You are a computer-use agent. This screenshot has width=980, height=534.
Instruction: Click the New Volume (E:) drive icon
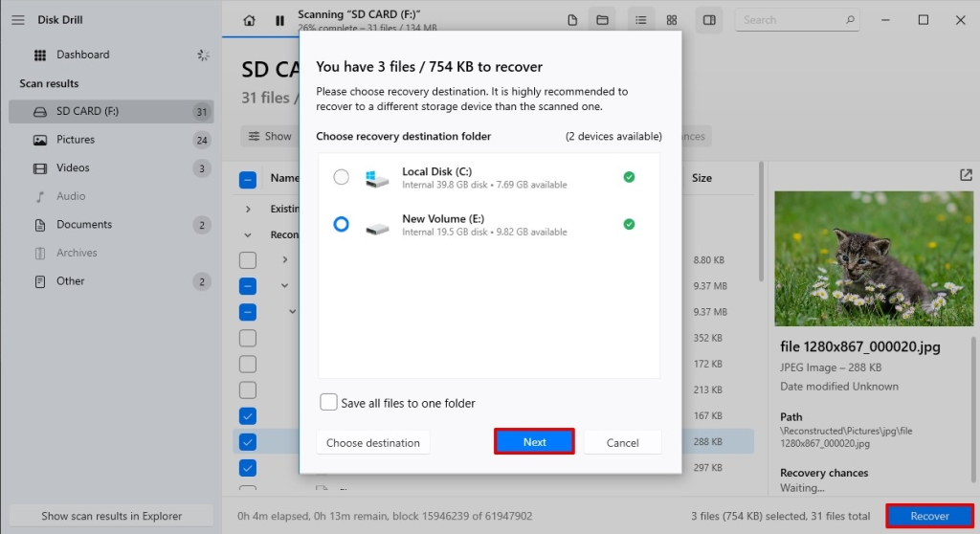[x=377, y=229]
